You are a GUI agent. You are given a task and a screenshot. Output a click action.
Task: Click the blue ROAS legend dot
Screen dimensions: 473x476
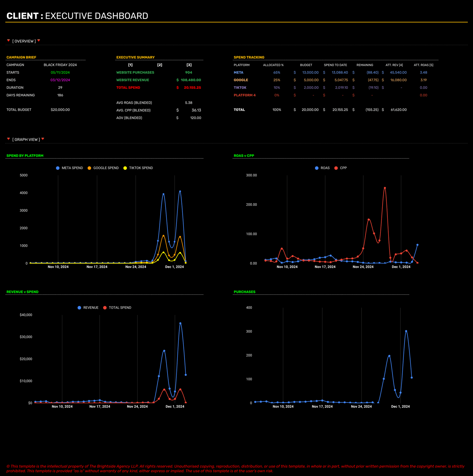tap(317, 168)
